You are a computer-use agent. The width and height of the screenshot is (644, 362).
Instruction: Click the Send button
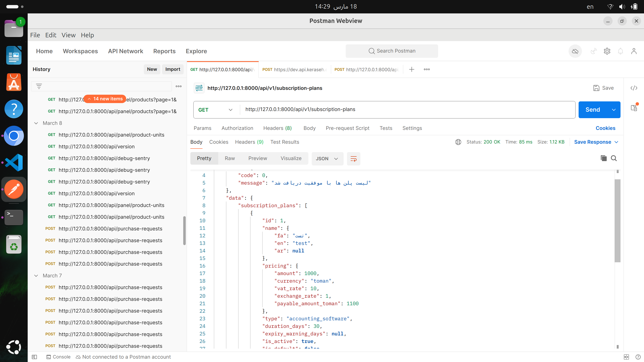593,110
